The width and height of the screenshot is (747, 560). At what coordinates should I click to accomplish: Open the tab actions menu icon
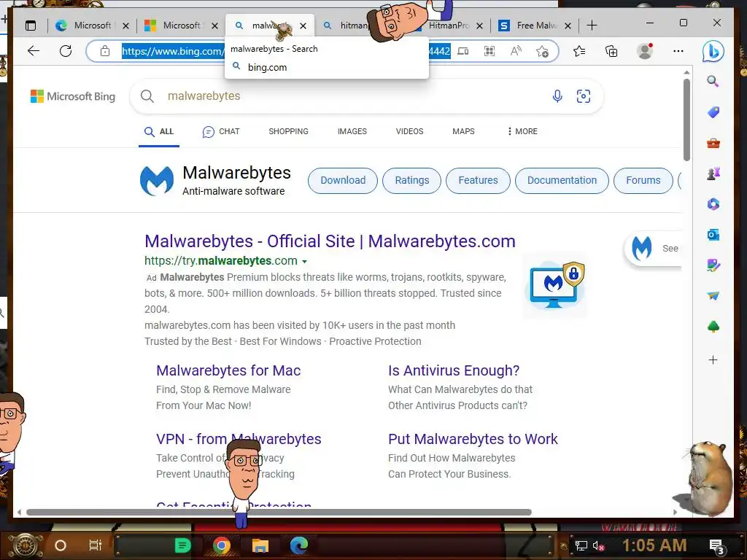click(31, 26)
